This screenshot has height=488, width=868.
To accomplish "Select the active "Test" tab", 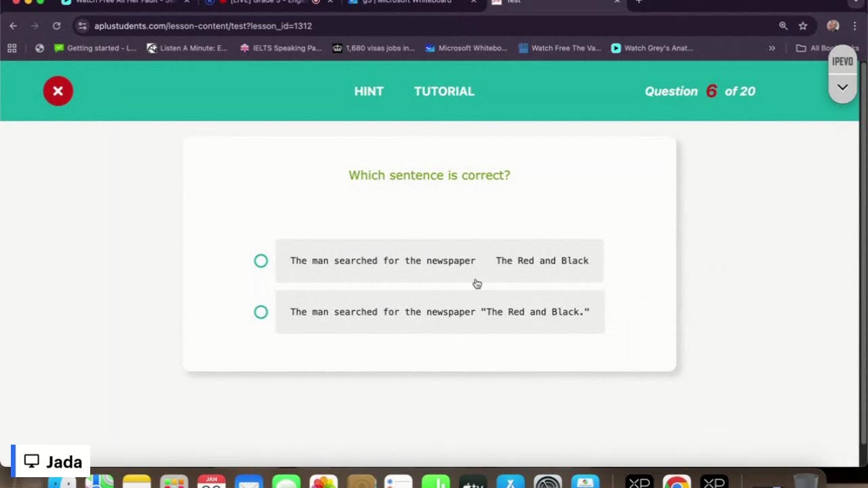I will pos(555,3).
